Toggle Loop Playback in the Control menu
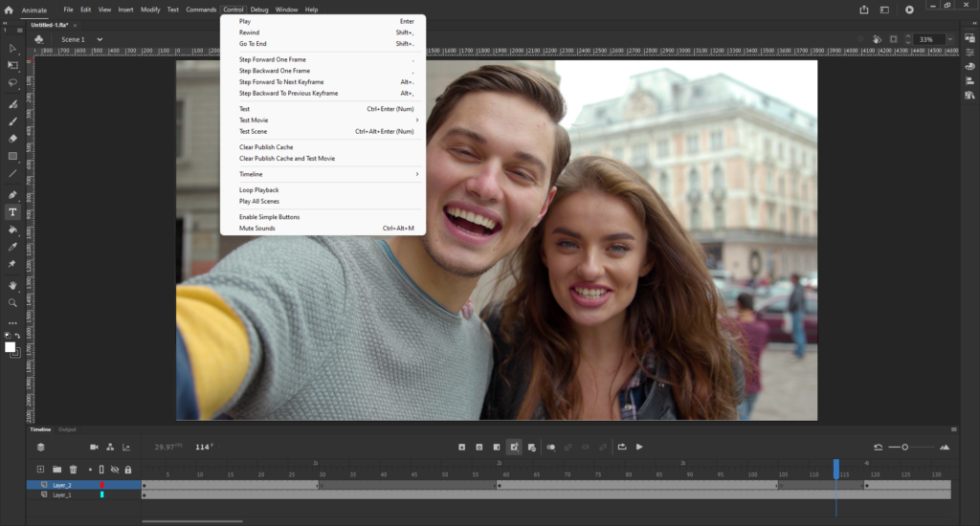The height and width of the screenshot is (526, 980). 259,190
